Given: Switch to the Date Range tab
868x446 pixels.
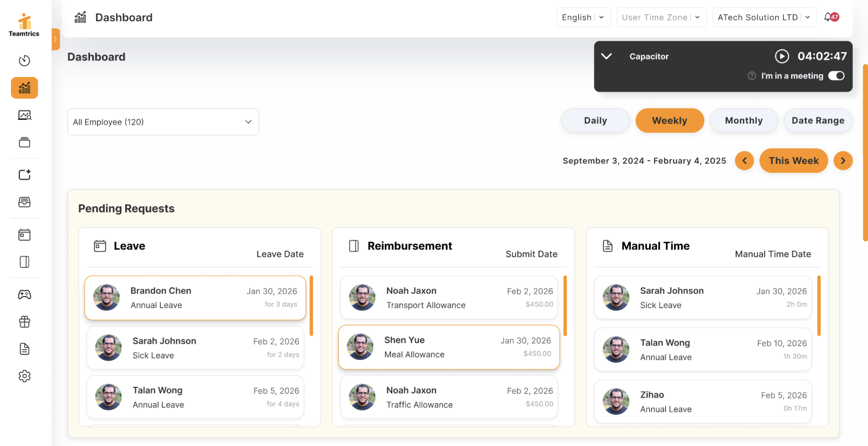Looking at the screenshot, I should point(818,121).
